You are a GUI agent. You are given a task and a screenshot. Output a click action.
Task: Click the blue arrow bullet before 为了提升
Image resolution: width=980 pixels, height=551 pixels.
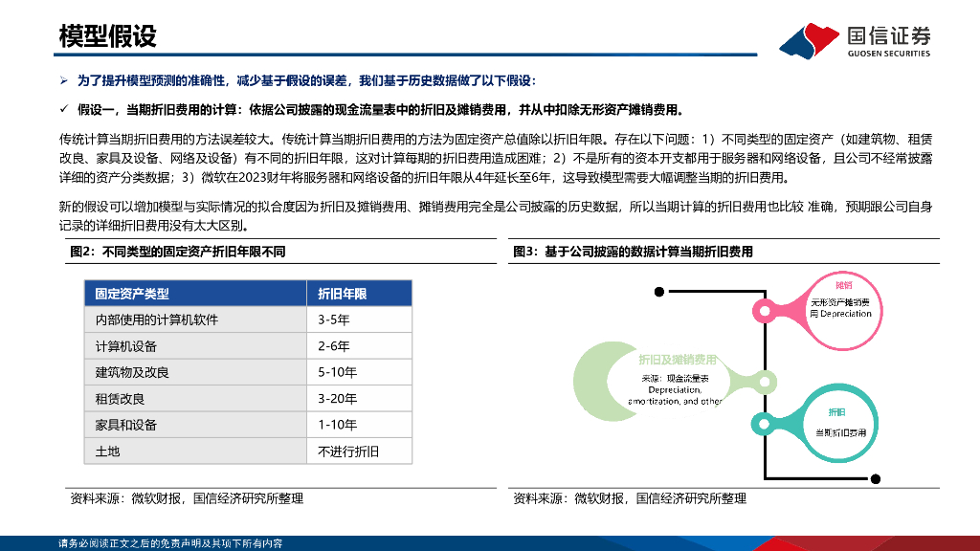click(x=64, y=80)
